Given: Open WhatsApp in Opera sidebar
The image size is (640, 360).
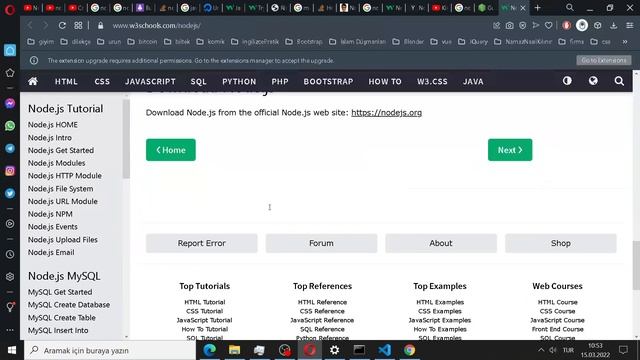Looking at the screenshot, I should tap(10, 126).
